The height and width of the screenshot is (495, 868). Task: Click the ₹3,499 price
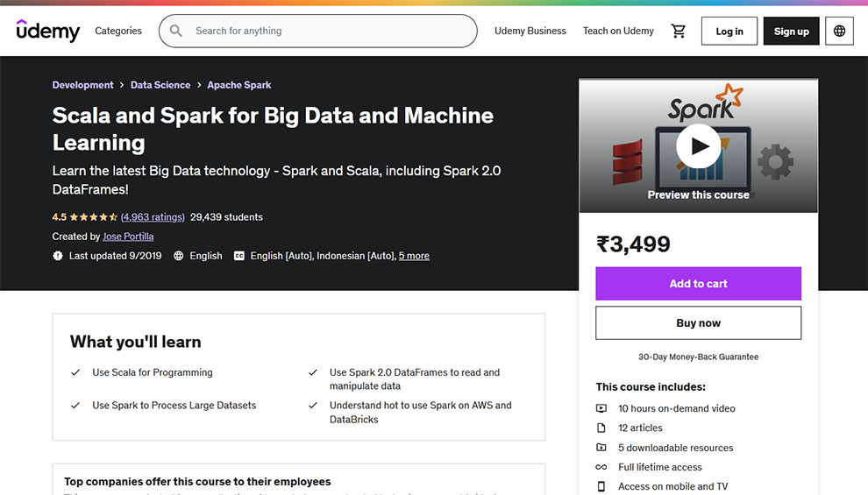pyautogui.click(x=633, y=244)
